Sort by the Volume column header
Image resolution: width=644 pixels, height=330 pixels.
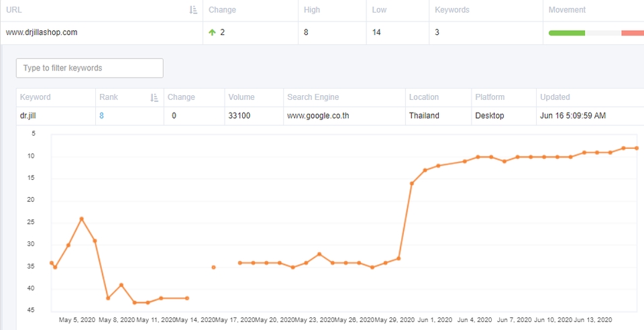tap(241, 97)
